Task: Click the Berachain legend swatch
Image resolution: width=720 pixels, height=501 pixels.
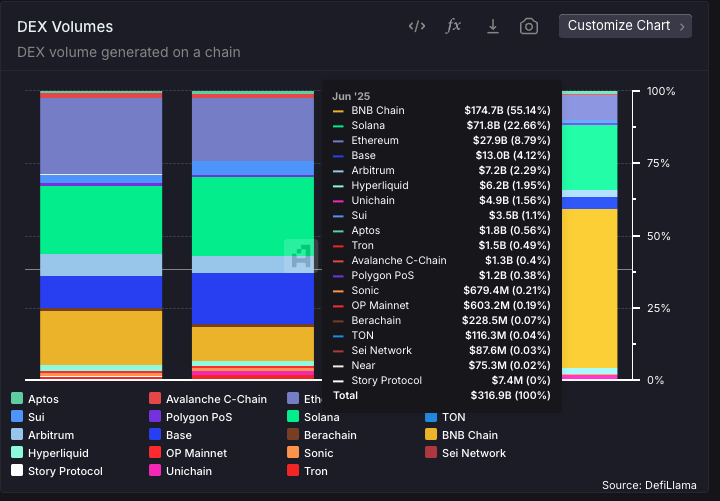Action: pos(293,434)
